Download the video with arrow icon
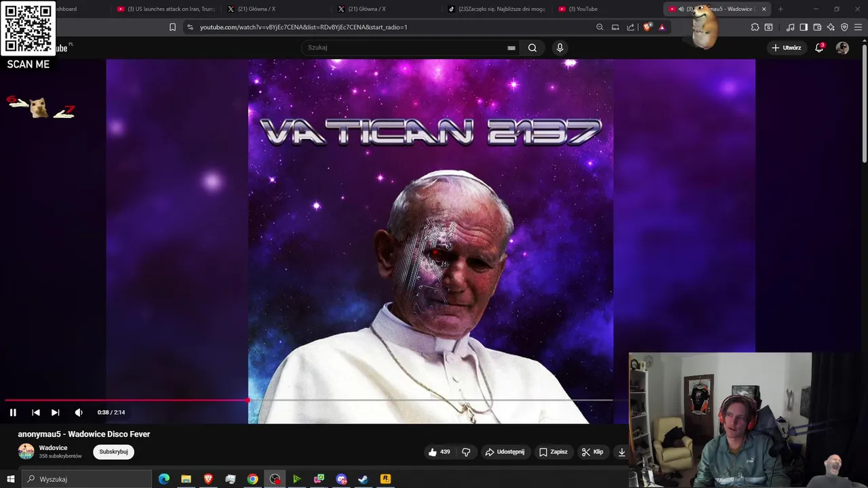Image resolution: width=868 pixels, height=488 pixels. point(621,452)
